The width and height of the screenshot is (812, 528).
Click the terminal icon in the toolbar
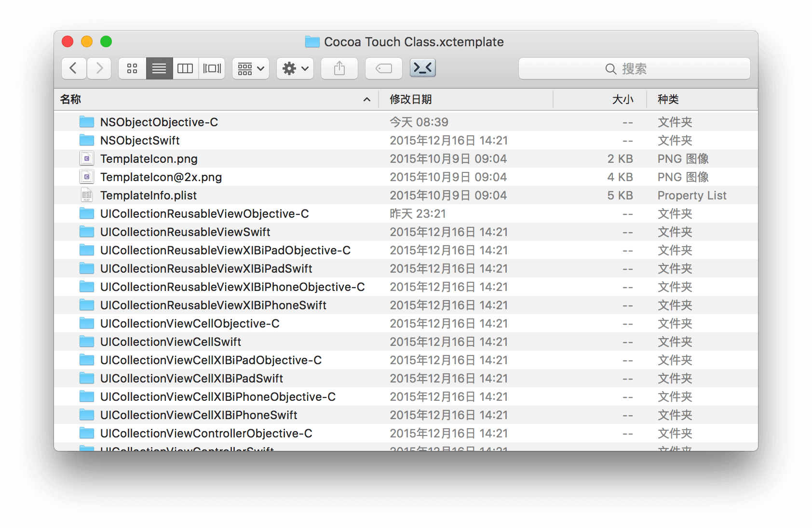[423, 68]
